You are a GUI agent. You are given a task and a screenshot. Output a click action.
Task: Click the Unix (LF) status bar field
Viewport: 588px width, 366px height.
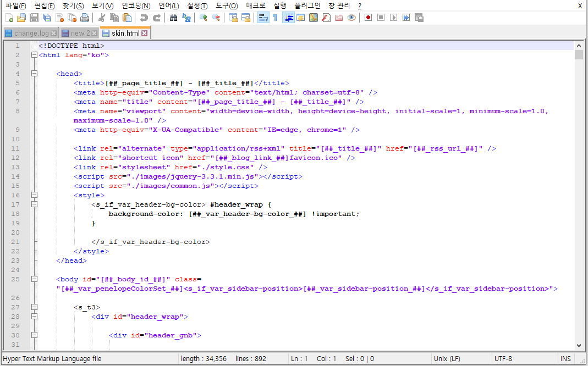tap(461, 358)
